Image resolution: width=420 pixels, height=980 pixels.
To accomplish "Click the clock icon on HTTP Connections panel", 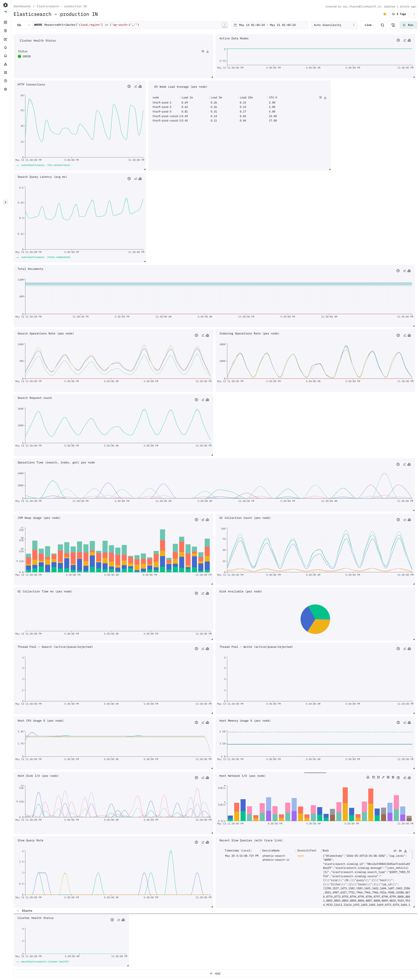I will click(x=129, y=86).
